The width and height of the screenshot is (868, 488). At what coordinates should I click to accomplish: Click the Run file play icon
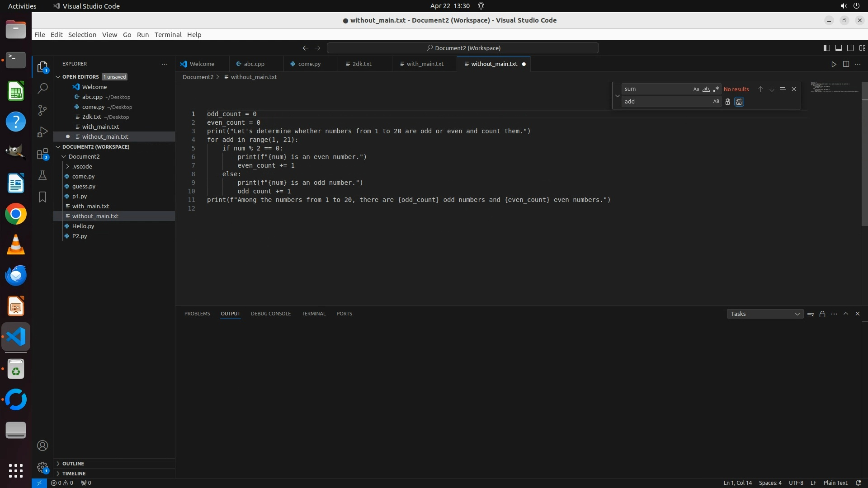[834, 64]
